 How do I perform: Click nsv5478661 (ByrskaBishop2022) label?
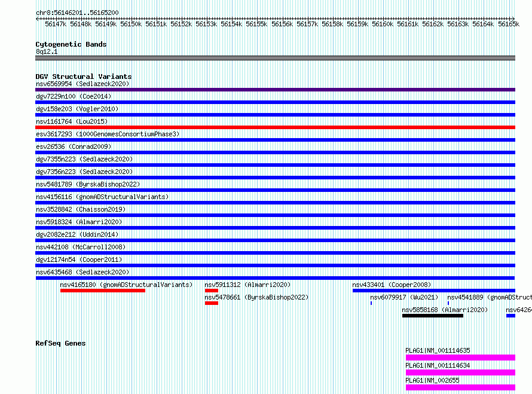pyautogui.click(x=256, y=297)
